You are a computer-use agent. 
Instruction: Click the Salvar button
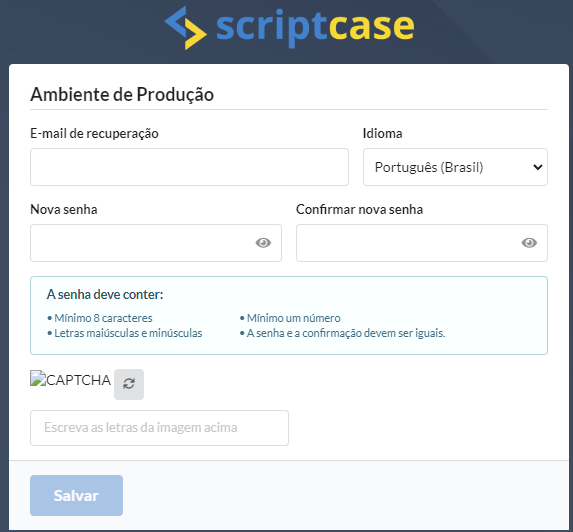tap(76, 495)
